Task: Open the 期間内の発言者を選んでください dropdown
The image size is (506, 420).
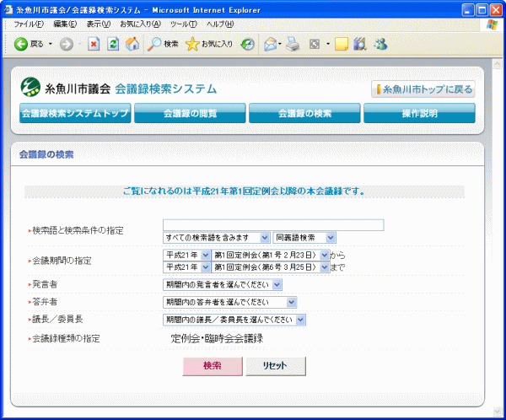Action: click(x=223, y=285)
